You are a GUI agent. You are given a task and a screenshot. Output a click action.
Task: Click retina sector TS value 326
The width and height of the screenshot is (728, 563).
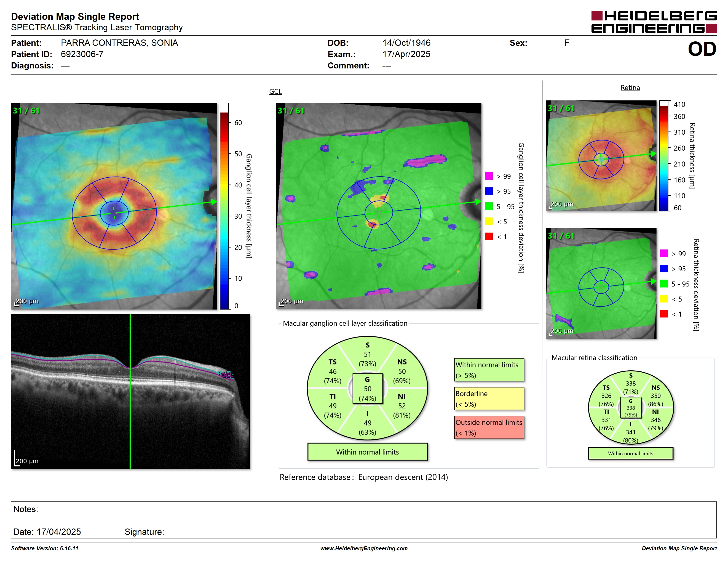pyautogui.click(x=606, y=396)
